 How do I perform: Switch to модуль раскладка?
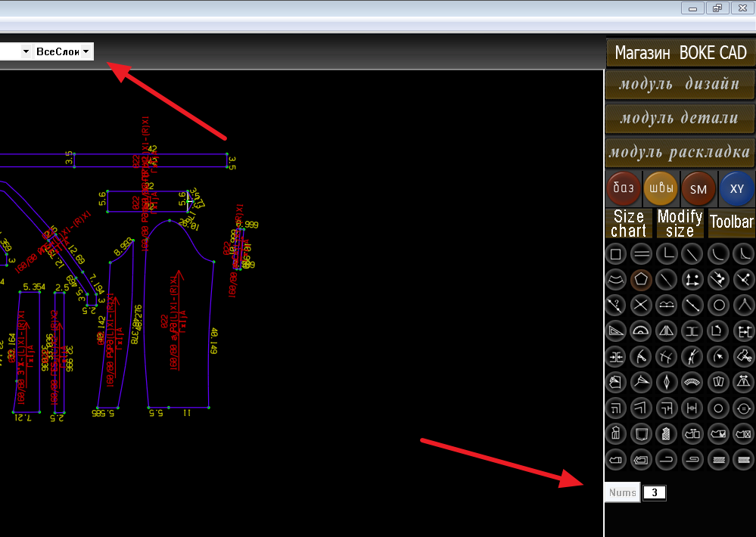tap(680, 152)
